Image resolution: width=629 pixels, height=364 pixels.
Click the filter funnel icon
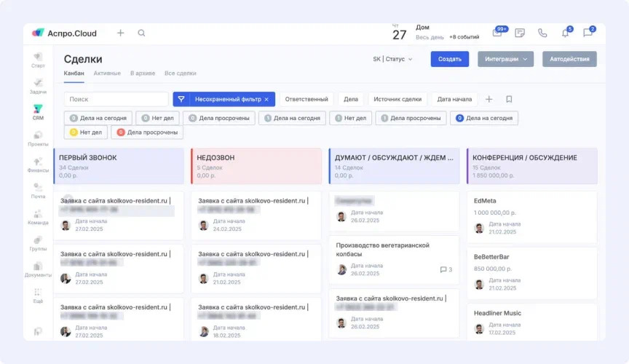click(x=181, y=99)
